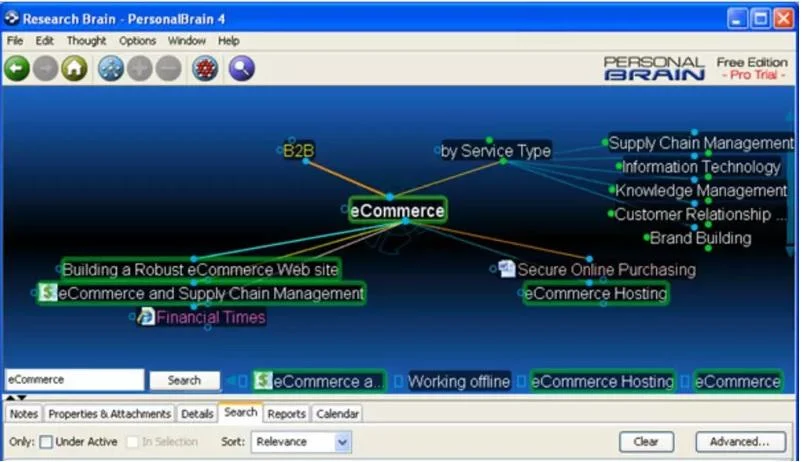Screen dimensions: 802x462
Task: Select the Information Technology thought
Action: (x=701, y=166)
